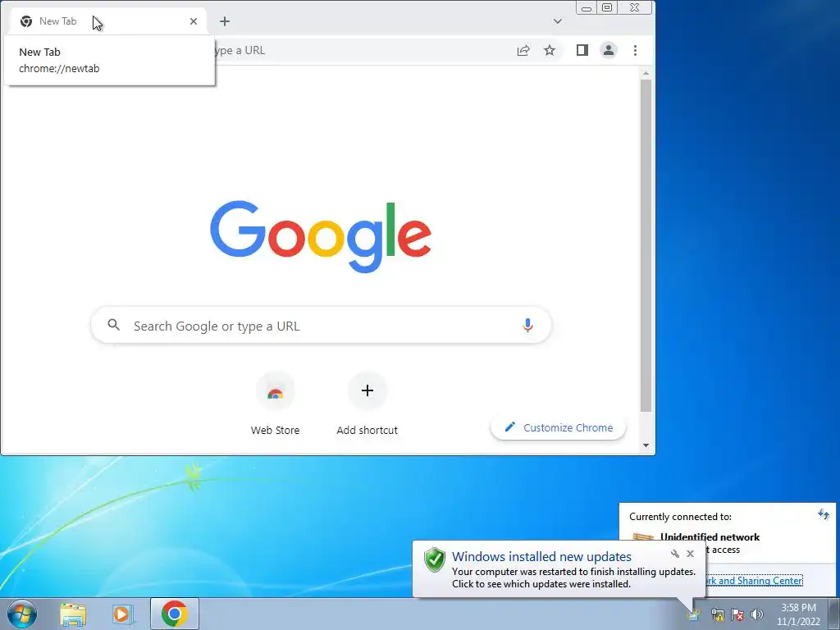Screen dimensions: 840x630
Task: Open the volume speaker tray icon
Action: point(757,614)
